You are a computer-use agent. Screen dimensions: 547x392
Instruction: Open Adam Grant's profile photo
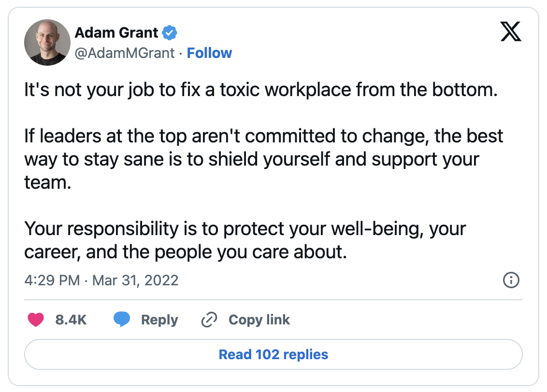click(47, 42)
